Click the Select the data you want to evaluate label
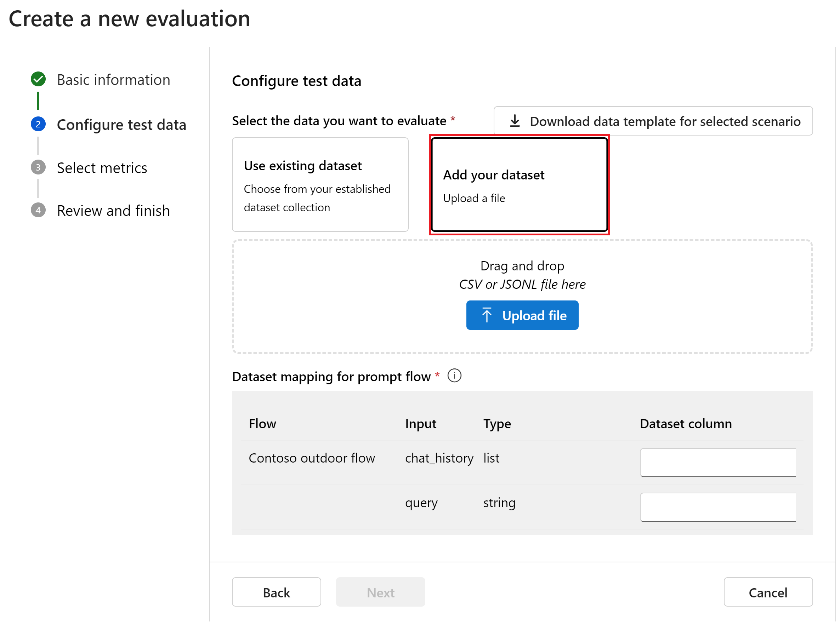This screenshot has height=625, width=840. (x=339, y=121)
